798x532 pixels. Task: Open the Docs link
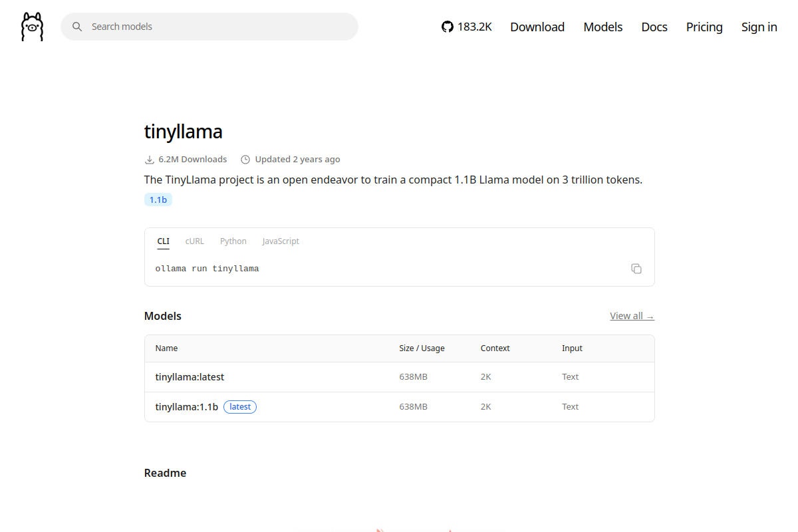coord(654,27)
